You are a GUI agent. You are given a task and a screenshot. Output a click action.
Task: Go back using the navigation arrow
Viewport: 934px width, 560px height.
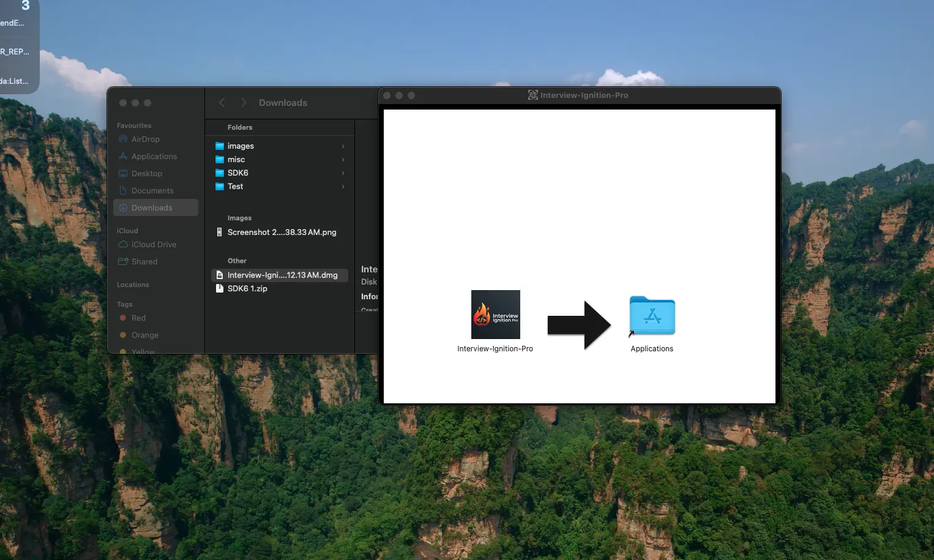[x=222, y=102]
